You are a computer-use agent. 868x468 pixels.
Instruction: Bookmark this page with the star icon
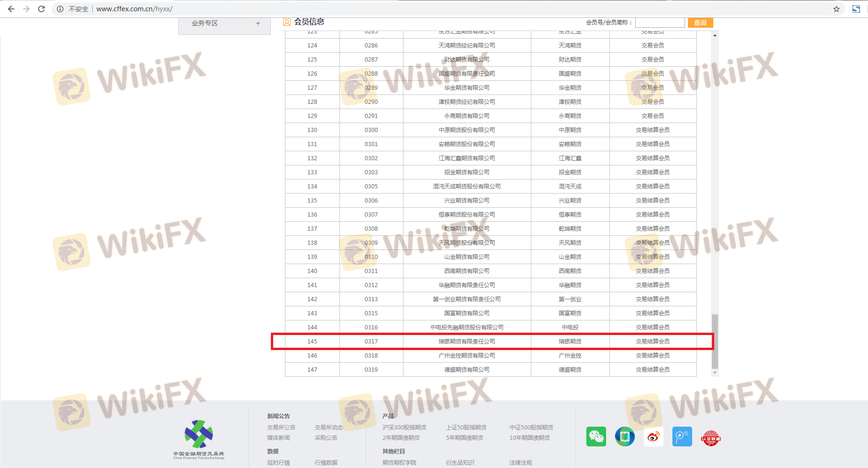pos(836,9)
